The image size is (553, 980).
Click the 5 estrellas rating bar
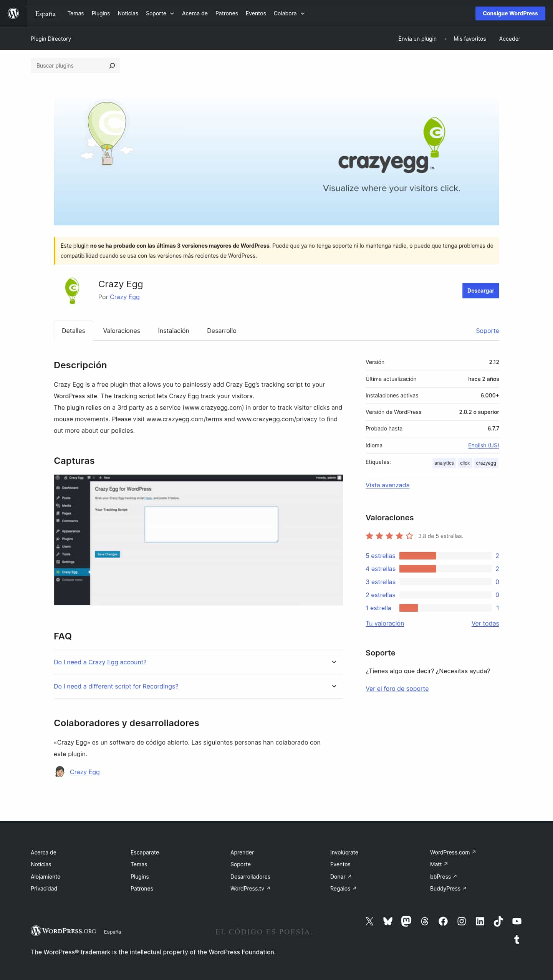click(x=445, y=556)
